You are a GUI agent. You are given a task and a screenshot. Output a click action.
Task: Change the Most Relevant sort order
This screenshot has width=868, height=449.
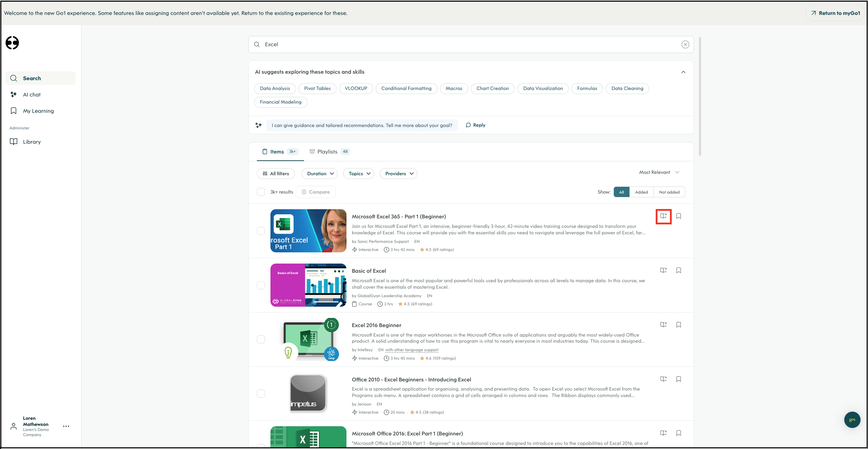coord(659,172)
